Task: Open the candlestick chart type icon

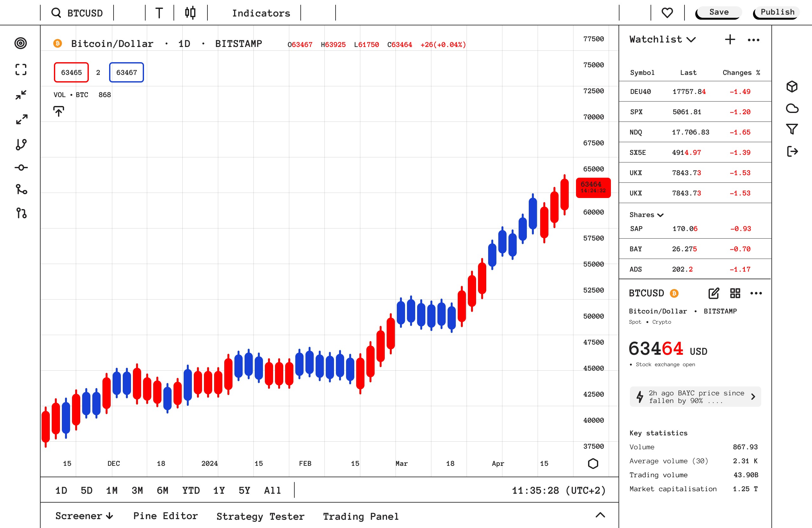Action: pos(190,13)
